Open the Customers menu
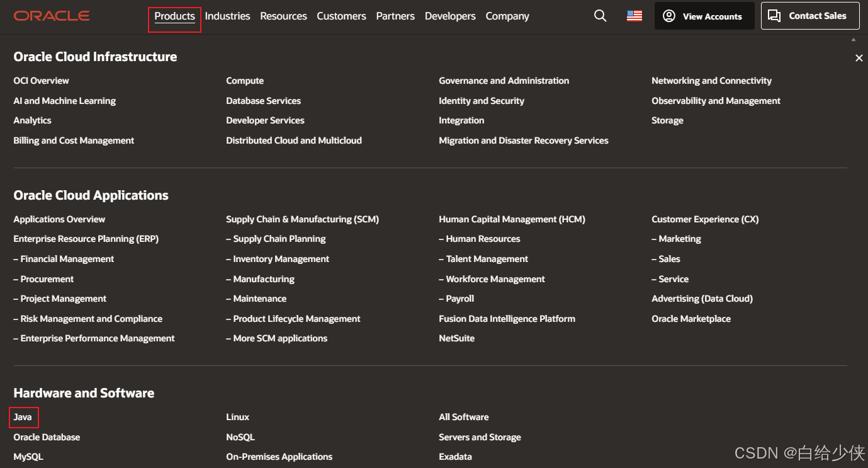This screenshot has height=468, width=868. point(341,16)
